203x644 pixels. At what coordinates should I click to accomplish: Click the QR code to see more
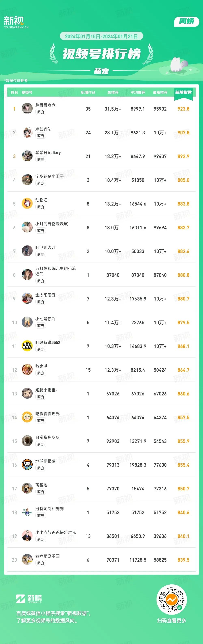click(172, 600)
